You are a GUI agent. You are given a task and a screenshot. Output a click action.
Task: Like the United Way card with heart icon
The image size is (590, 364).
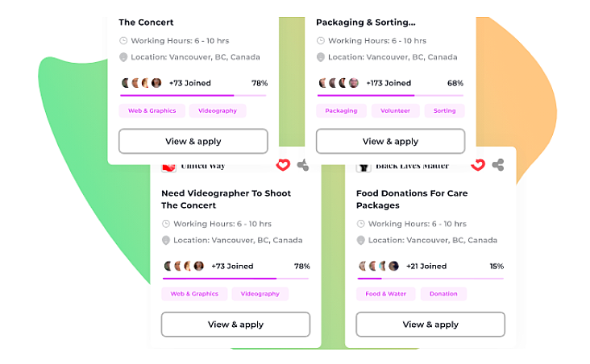tap(283, 165)
